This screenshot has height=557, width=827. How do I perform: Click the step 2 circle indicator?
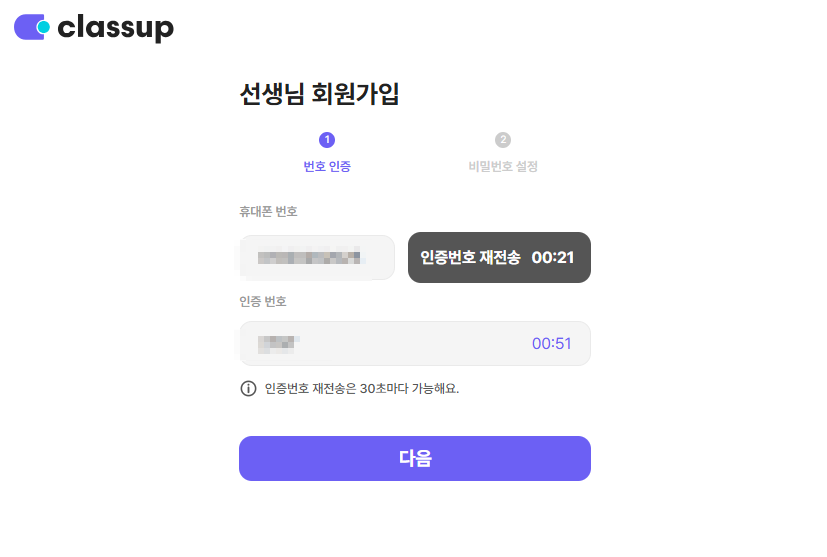tap(503, 140)
